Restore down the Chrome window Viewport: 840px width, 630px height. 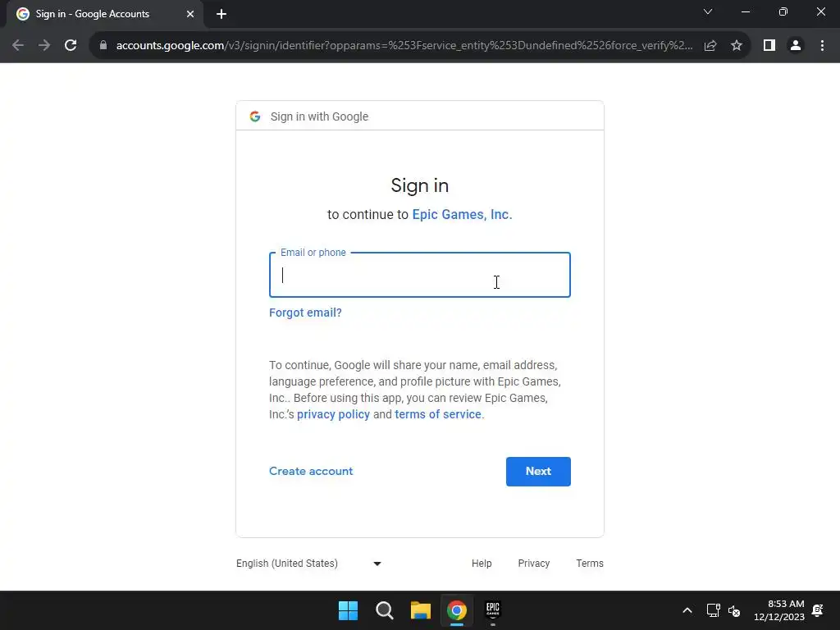[x=783, y=11]
